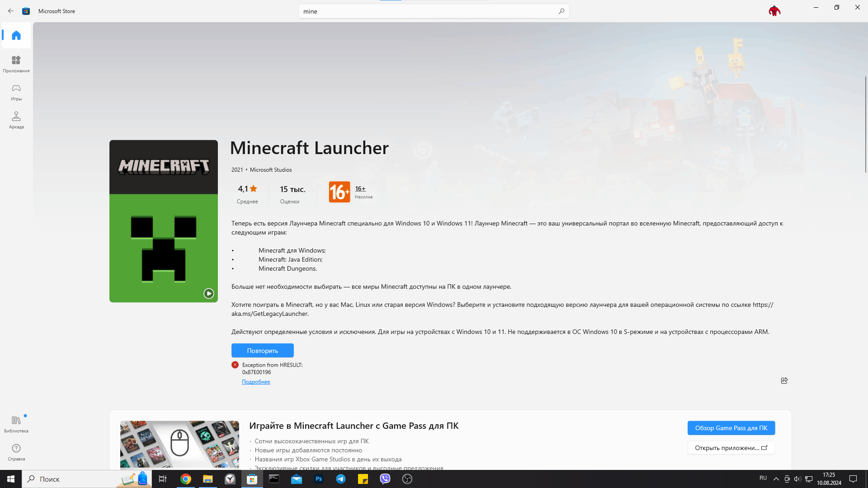Share the Minecraft Launcher page
The height and width of the screenshot is (488, 868).
coord(784,380)
